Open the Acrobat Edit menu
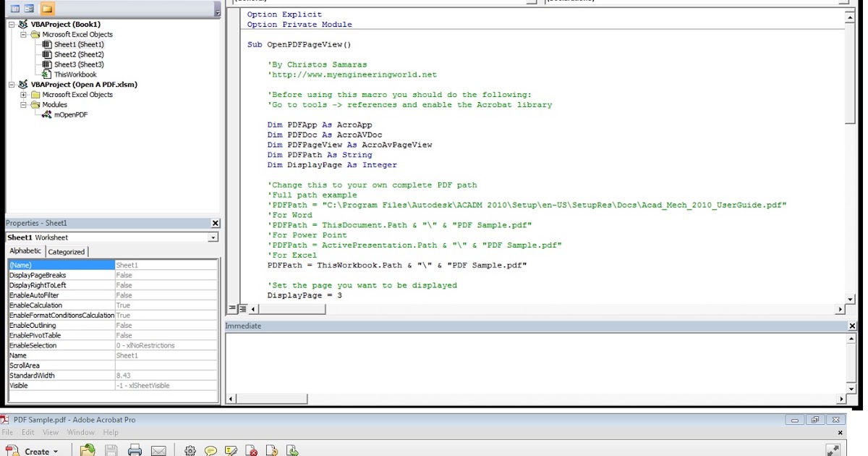 coord(28,432)
